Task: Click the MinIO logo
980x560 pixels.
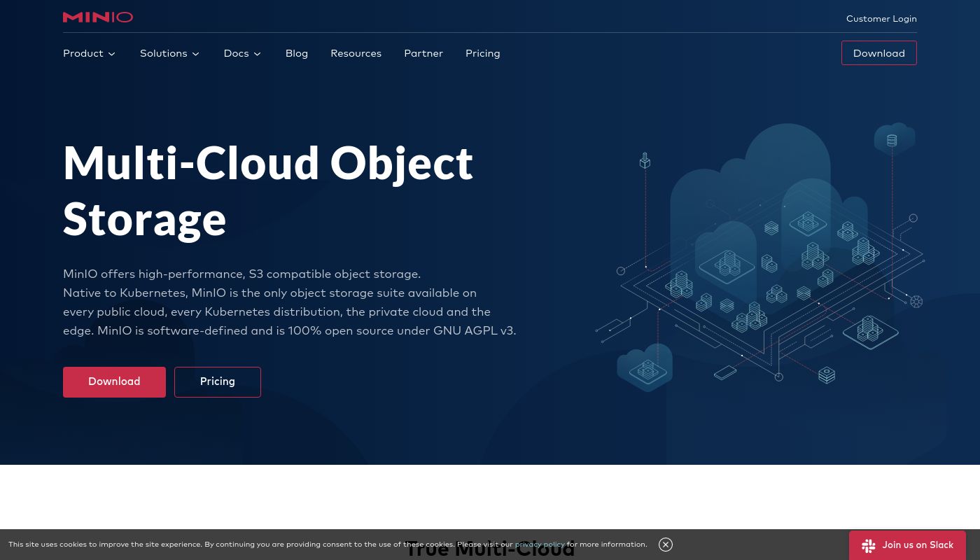Action: pos(98,17)
